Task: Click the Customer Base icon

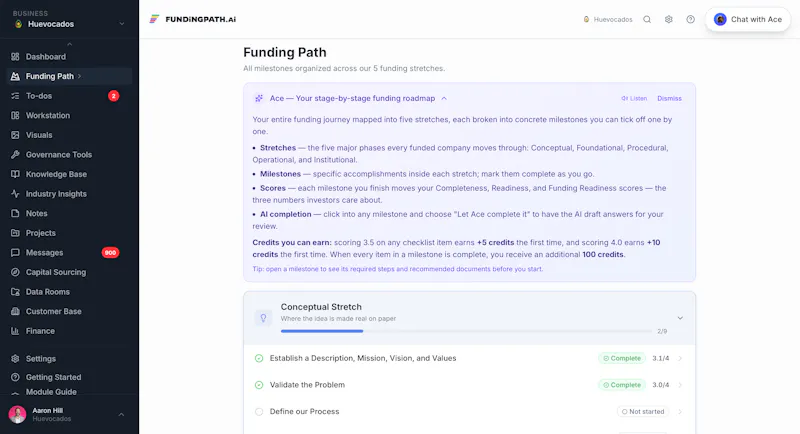Action: pyautogui.click(x=15, y=311)
